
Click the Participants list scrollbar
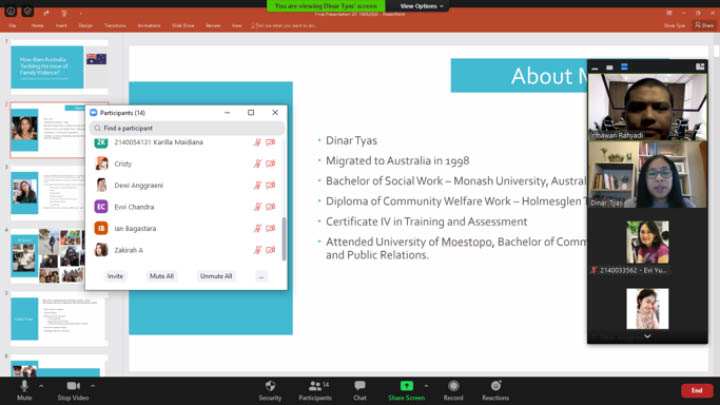pyautogui.click(x=283, y=238)
